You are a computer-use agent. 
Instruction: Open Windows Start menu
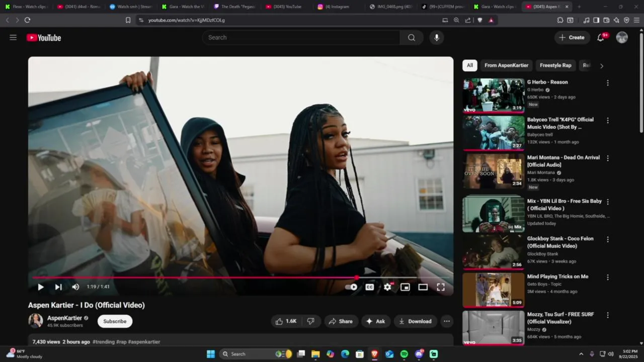[211, 354]
